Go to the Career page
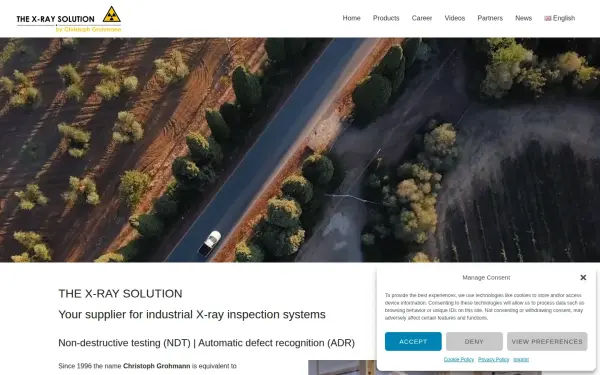This screenshot has width=600, height=375. click(422, 18)
